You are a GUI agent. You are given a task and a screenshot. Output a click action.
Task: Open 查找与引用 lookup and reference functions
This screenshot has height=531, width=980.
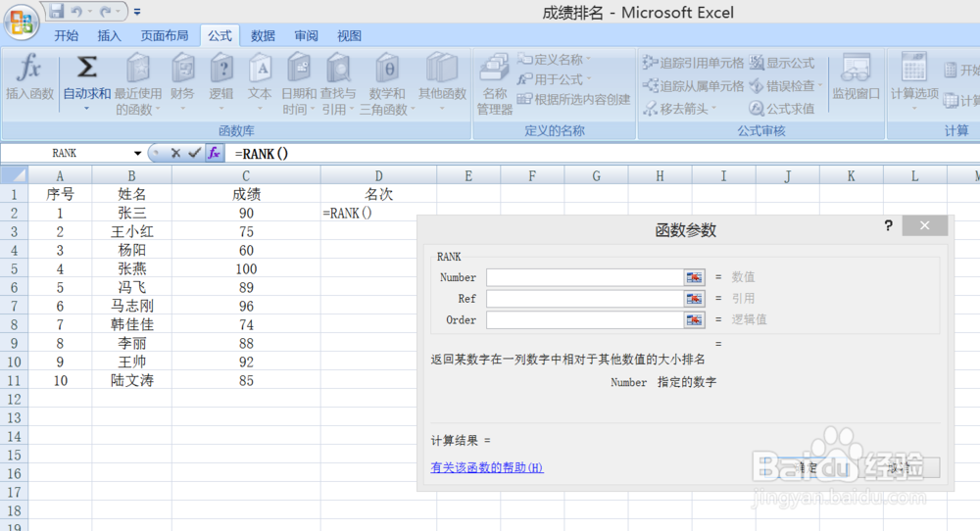coord(338,84)
